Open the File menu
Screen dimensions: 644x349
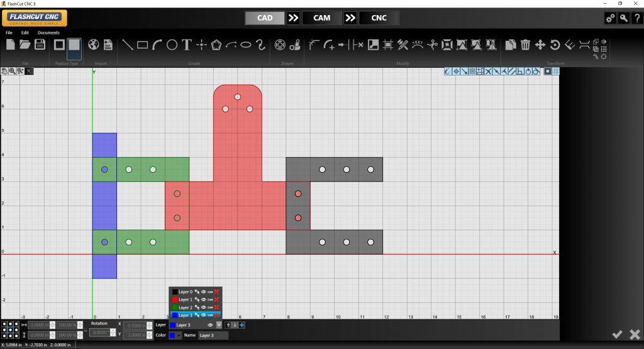9,33
